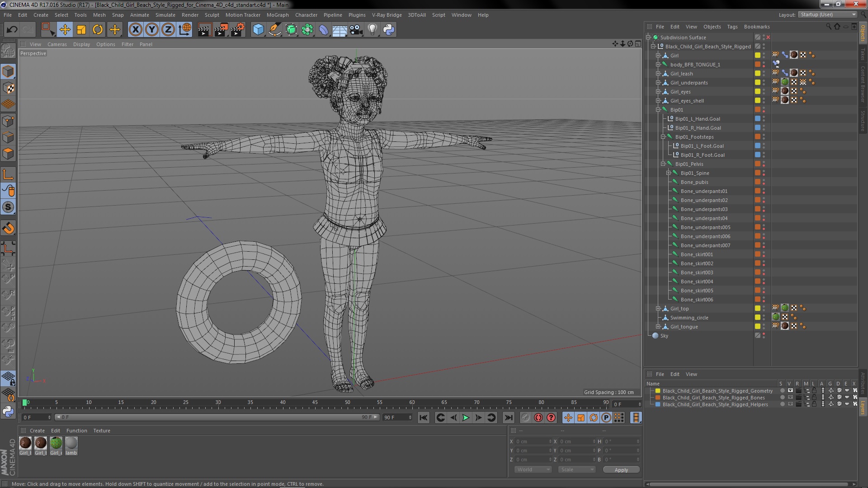Toggle view visibility for Rigged_Bones layer
The height and width of the screenshot is (488, 868).
coord(790,398)
